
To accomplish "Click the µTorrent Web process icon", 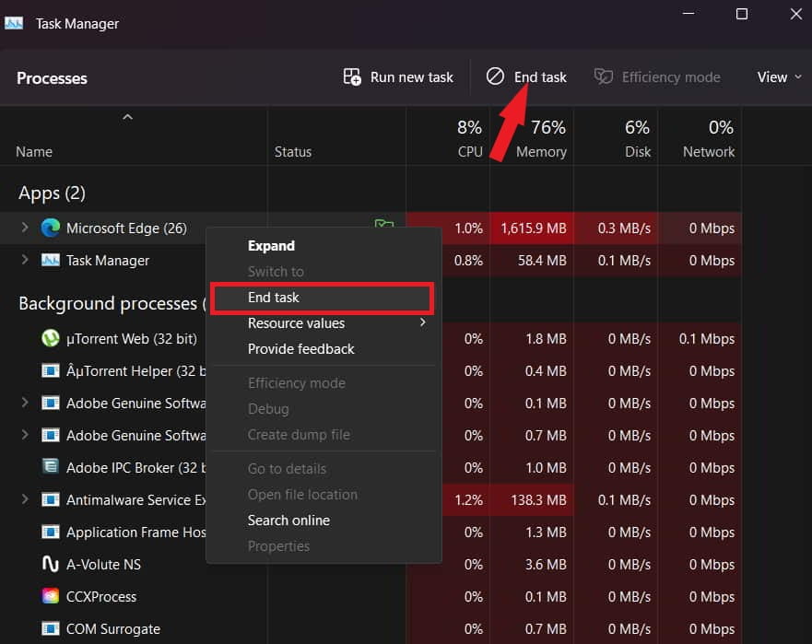I will pos(51,339).
